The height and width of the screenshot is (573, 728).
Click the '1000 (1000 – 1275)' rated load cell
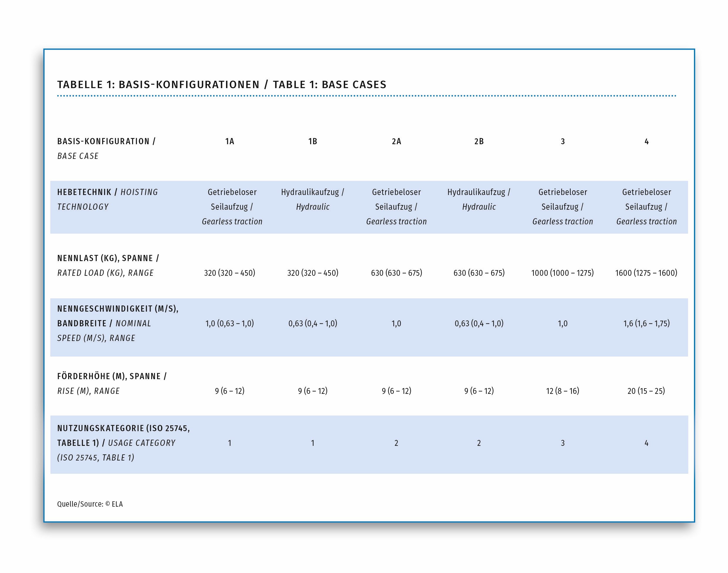point(562,273)
